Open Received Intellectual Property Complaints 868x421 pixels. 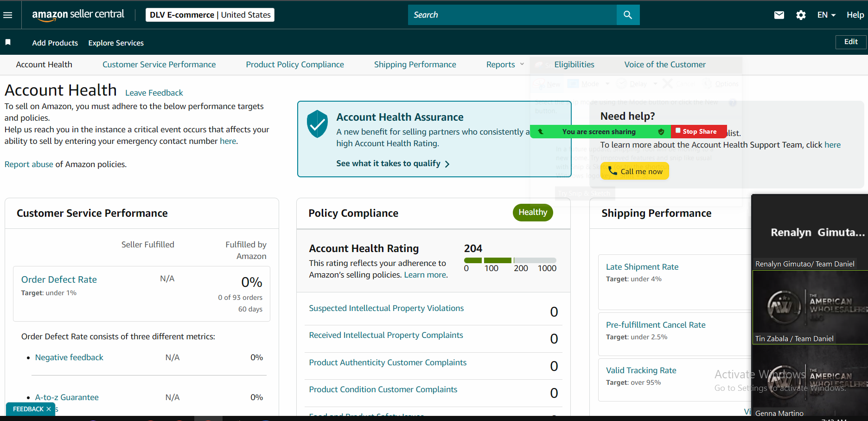point(386,335)
